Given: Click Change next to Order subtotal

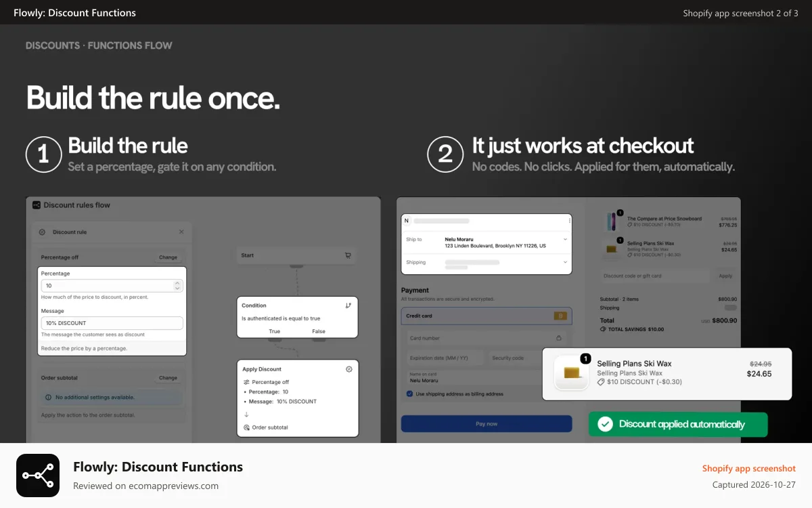Looking at the screenshot, I should 168,378.
